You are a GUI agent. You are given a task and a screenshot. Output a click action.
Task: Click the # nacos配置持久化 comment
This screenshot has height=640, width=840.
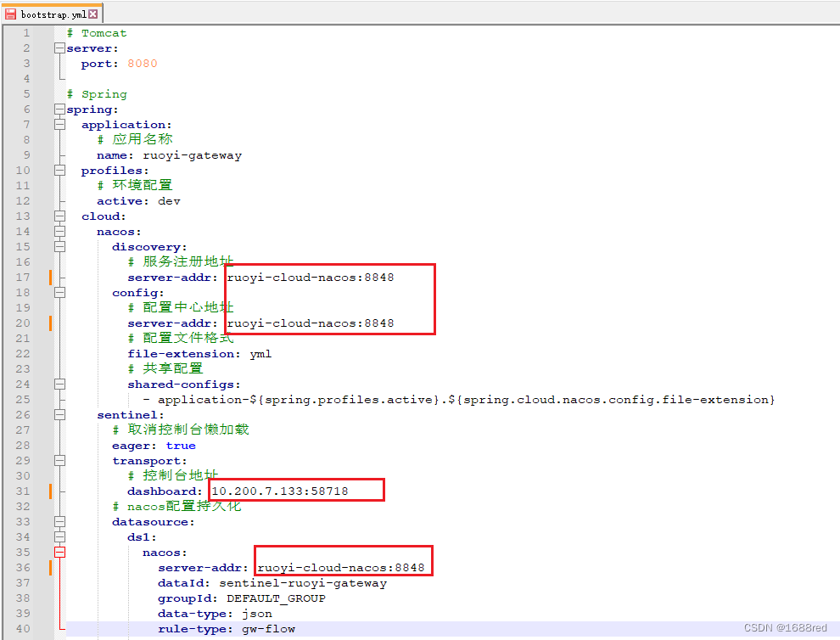click(x=176, y=507)
